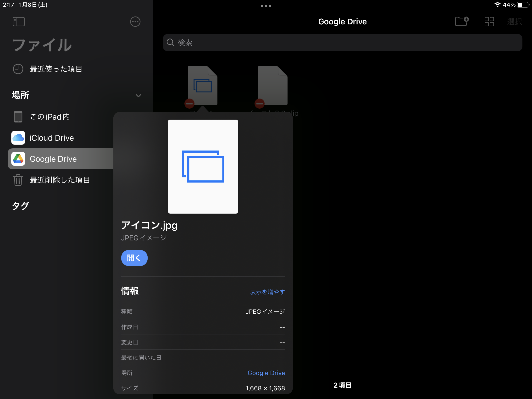532x399 pixels.
Task: Tap the three-dot multitasking control
Action: (266, 6)
